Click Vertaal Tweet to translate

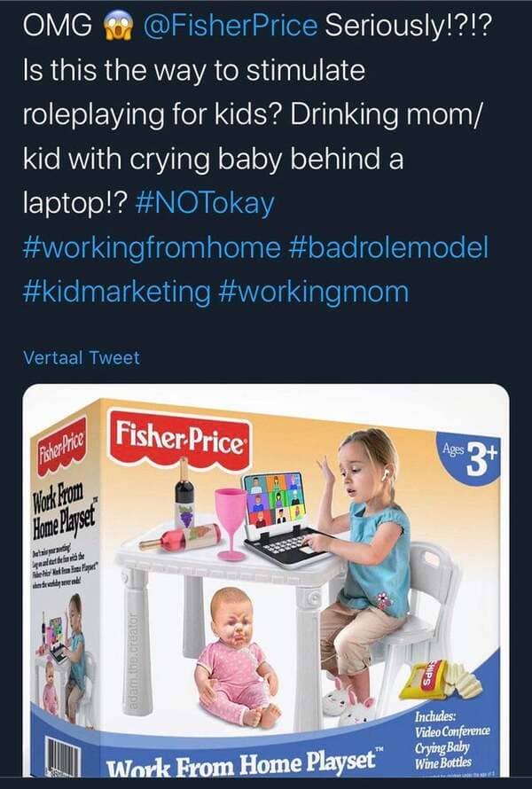tap(82, 358)
